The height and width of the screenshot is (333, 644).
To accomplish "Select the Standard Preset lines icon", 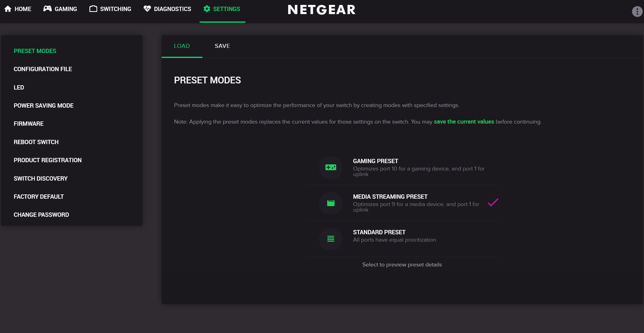I will [x=331, y=239].
